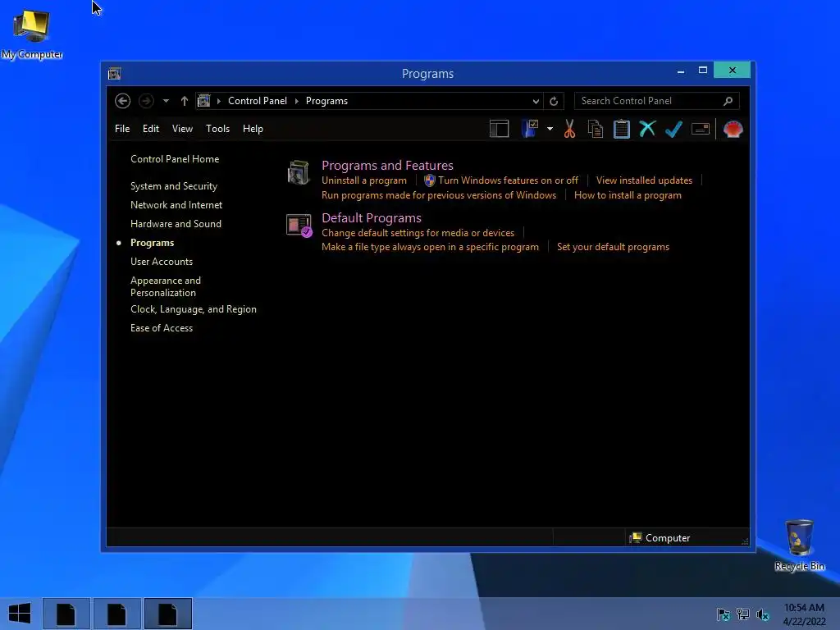Viewport: 840px width, 630px height.
Task: Click the clipboard Paste icon
Action: pos(622,129)
